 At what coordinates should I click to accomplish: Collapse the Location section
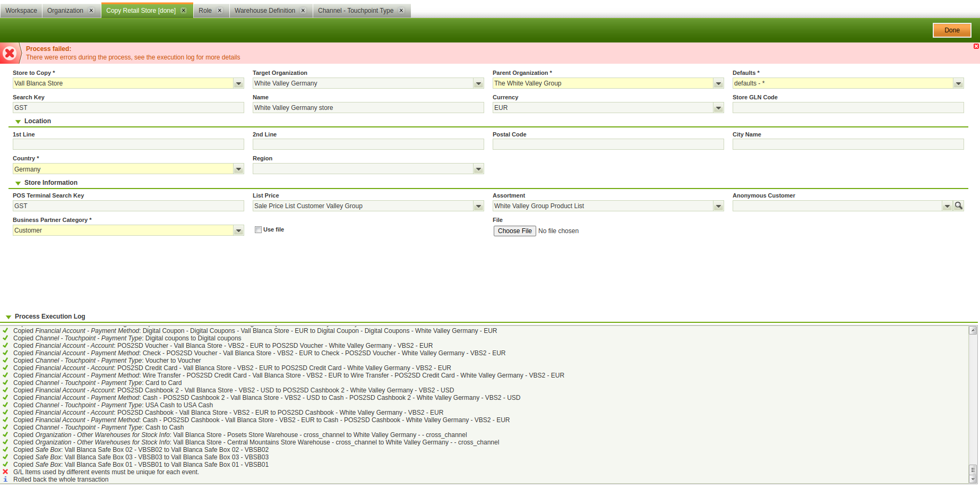click(x=18, y=122)
